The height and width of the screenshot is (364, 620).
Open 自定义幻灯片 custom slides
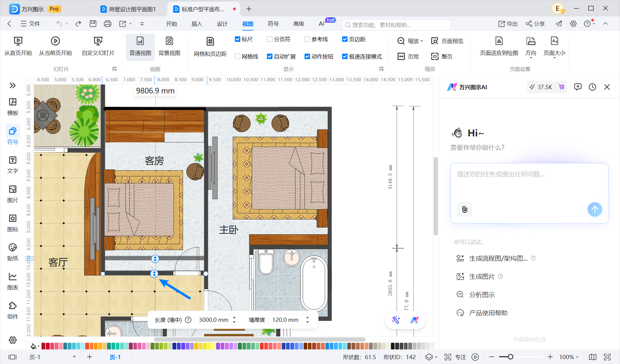98,46
